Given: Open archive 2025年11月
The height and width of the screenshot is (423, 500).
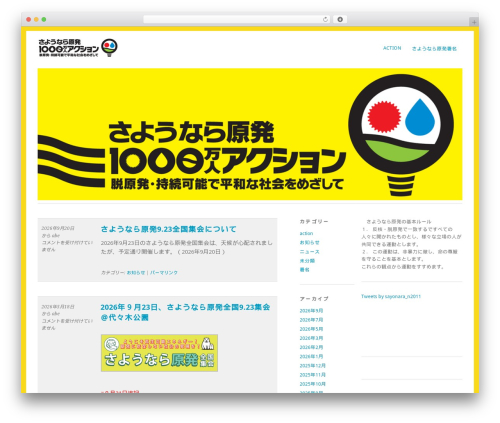Looking at the screenshot, I should (312, 375).
